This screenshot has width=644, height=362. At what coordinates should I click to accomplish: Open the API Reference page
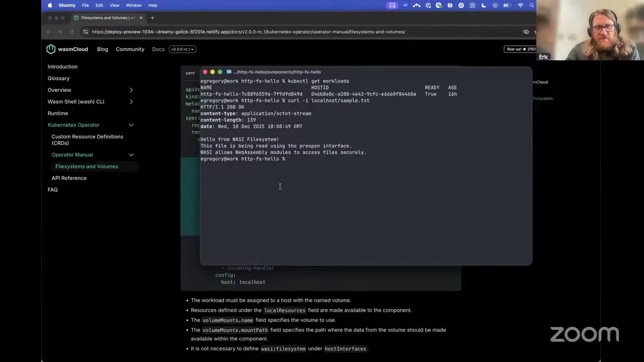pos(69,178)
